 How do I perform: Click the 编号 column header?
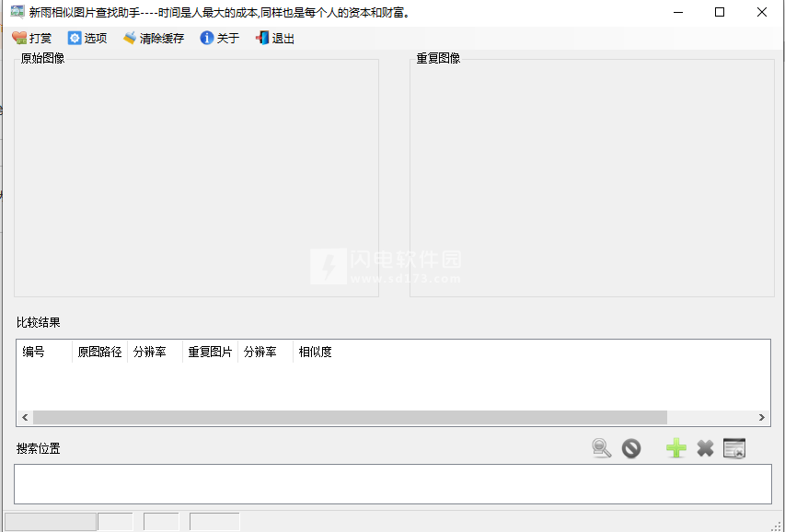click(44, 352)
